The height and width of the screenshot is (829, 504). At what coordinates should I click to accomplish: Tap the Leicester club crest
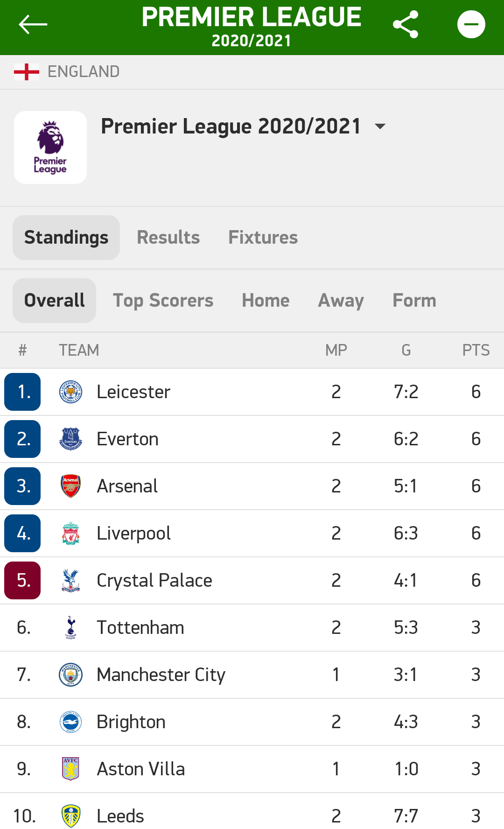click(71, 392)
